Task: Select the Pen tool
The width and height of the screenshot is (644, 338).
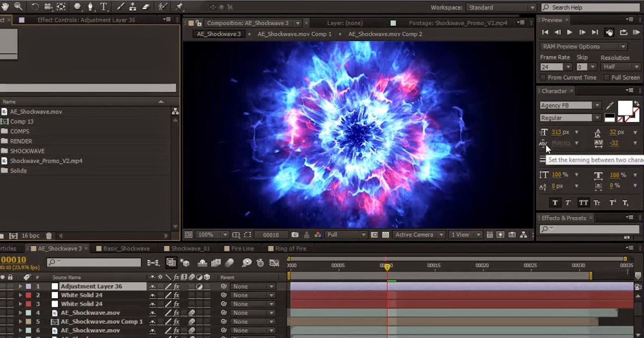Action: [x=90, y=7]
